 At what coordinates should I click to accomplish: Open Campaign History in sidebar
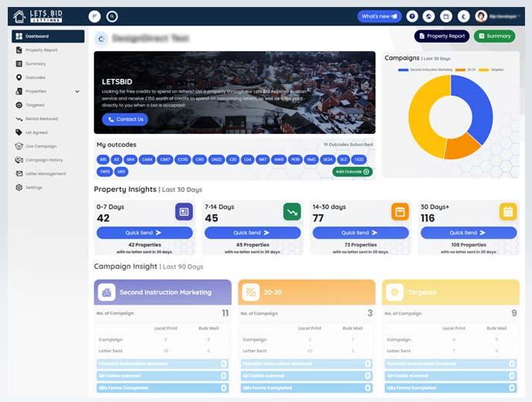coord(39,160)
